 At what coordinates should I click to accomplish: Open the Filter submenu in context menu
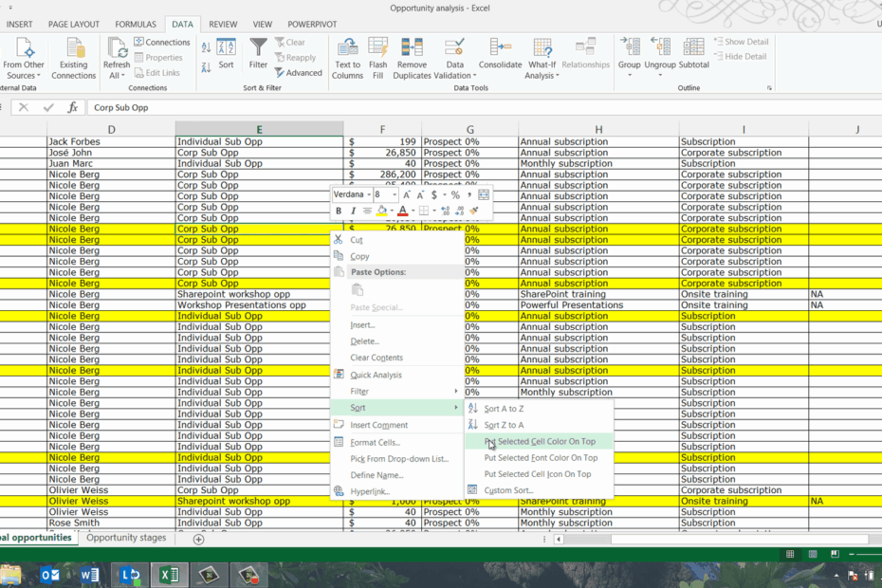point(396,391)
